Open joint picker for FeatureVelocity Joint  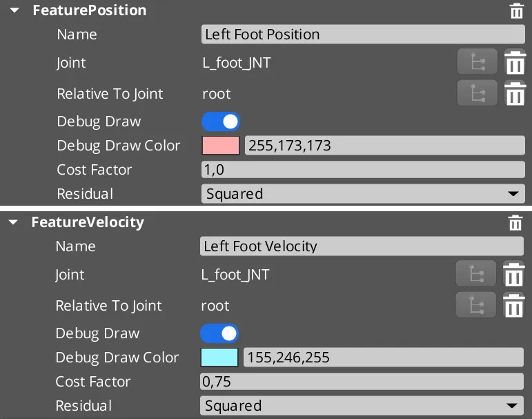pyautogui.click(x=475, y=275)
